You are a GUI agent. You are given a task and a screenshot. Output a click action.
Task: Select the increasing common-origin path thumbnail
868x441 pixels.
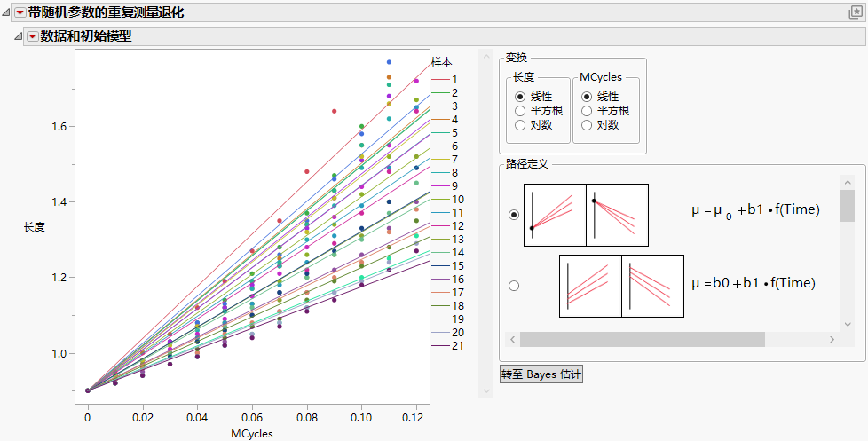coord(555,215)
